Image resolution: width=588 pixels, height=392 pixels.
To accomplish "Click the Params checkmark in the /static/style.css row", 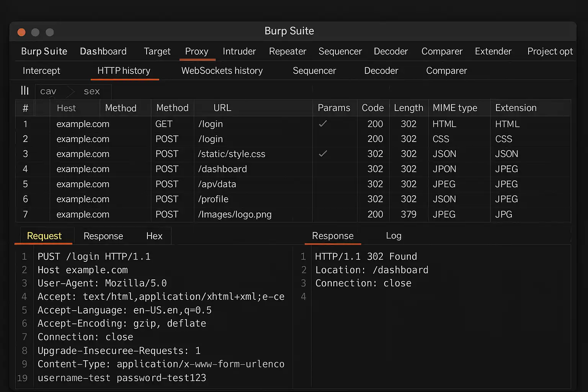I will [323, 154].
